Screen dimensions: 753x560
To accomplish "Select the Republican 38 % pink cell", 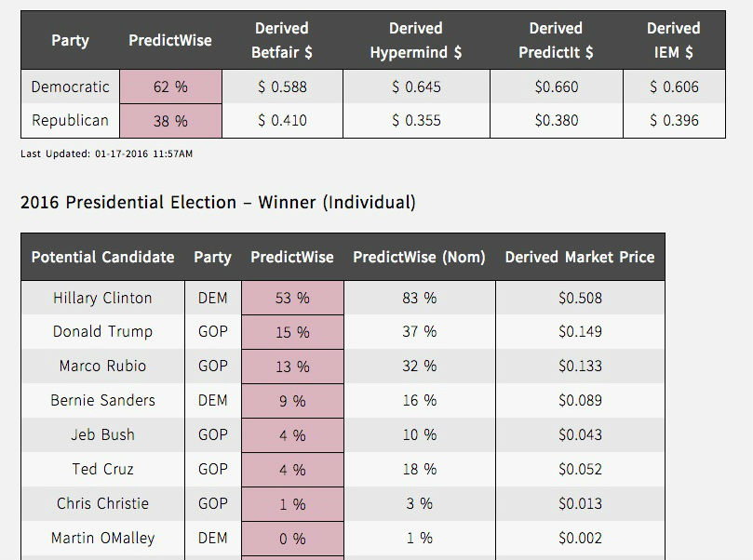I will pos(170,121).
